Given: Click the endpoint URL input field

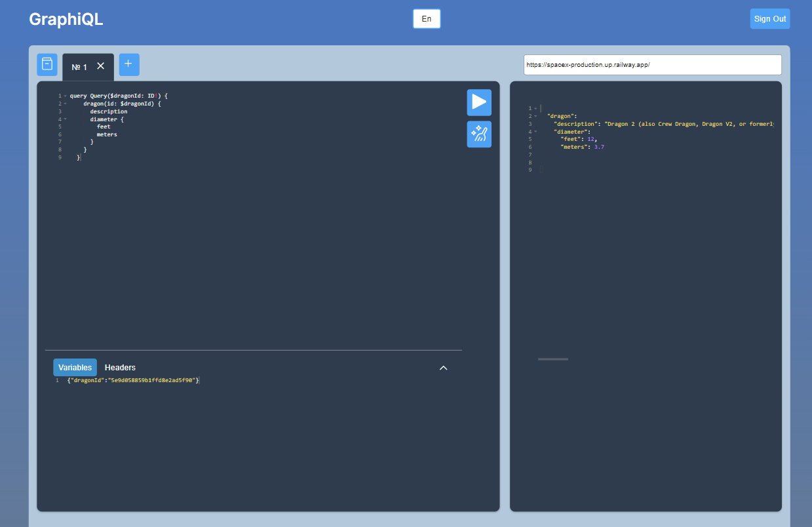Looking at the screenshot, I should pos(653,65).
